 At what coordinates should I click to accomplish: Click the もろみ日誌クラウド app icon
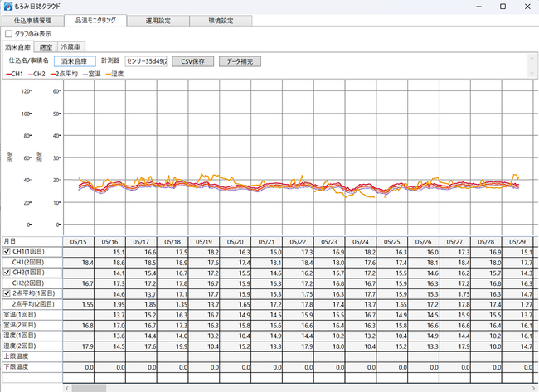pyautogui.click(x=7, y=7)
